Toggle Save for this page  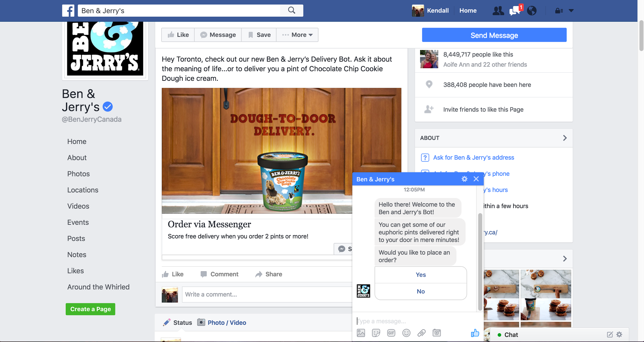pyautogui.click(x=259, y=35)
